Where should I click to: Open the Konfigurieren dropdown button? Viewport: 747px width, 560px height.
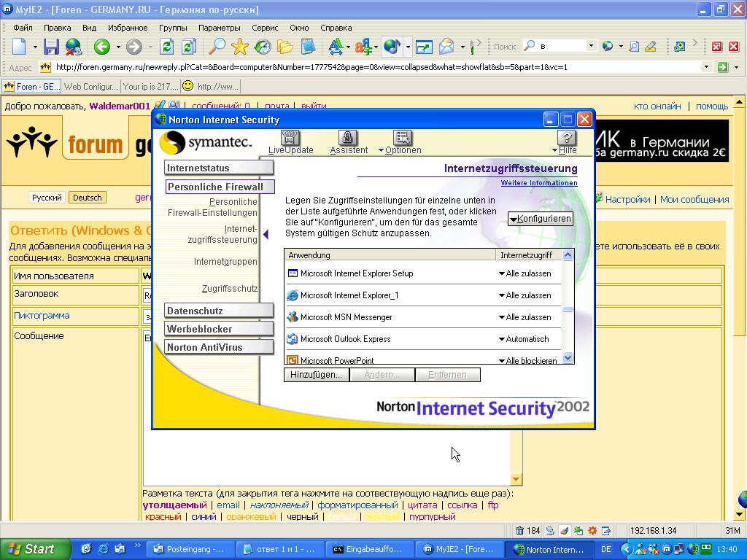tap(541, 219)
